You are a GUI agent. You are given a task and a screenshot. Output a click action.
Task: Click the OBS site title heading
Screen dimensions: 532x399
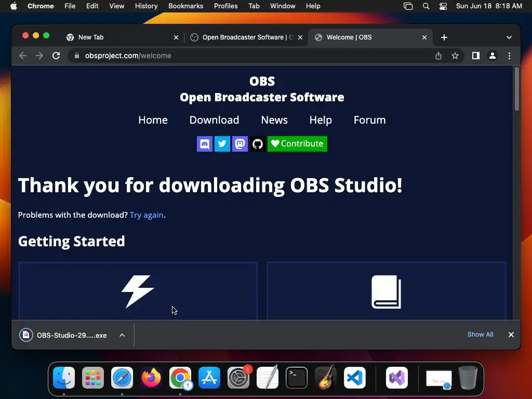click(262, 89)
